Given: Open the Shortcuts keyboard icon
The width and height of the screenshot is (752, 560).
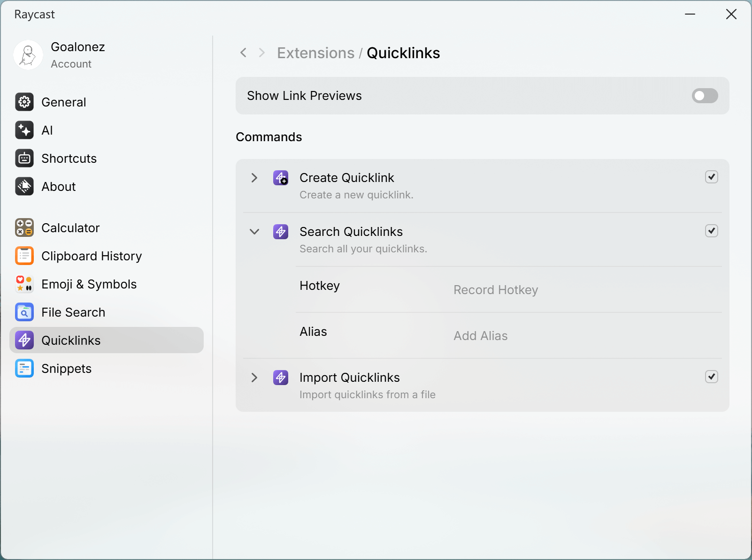Looking at the screenshot, I should pyautogui.click(x=24, y=158).
